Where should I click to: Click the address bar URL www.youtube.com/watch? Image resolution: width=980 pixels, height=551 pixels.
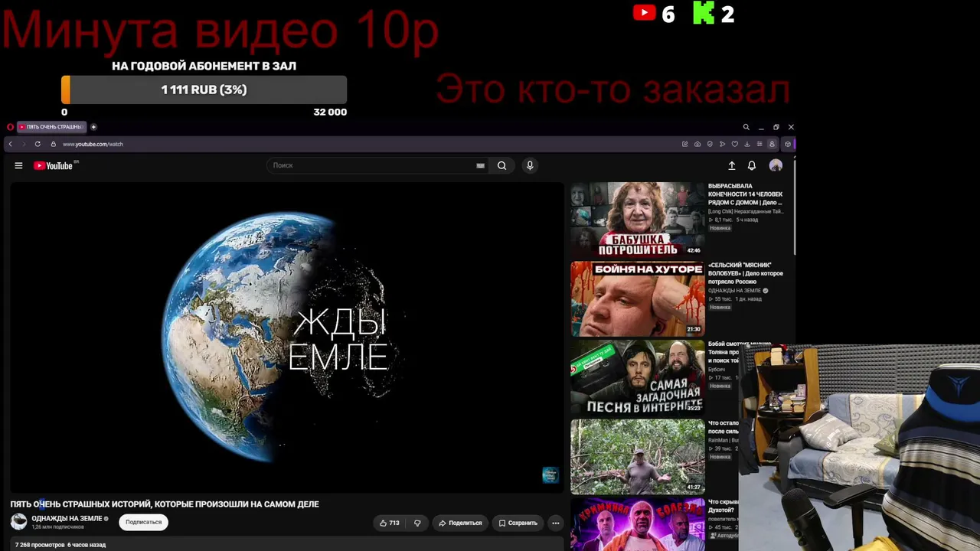pyautogui.click(x=93, y=144)
